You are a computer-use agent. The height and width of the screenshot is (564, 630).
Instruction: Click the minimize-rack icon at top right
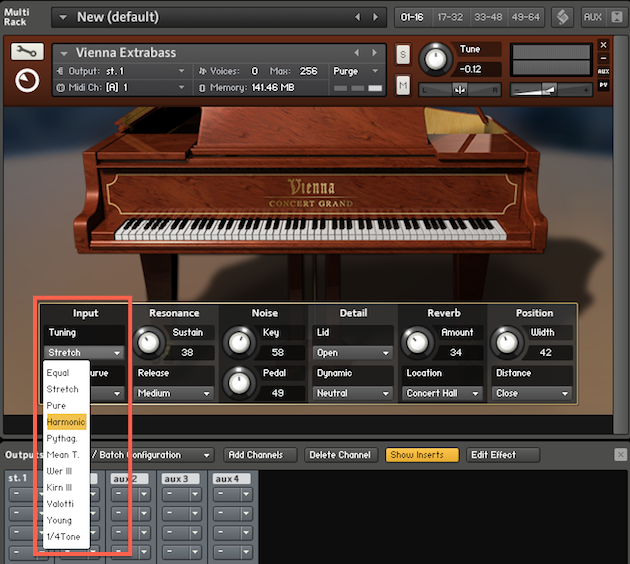point(617,17)
